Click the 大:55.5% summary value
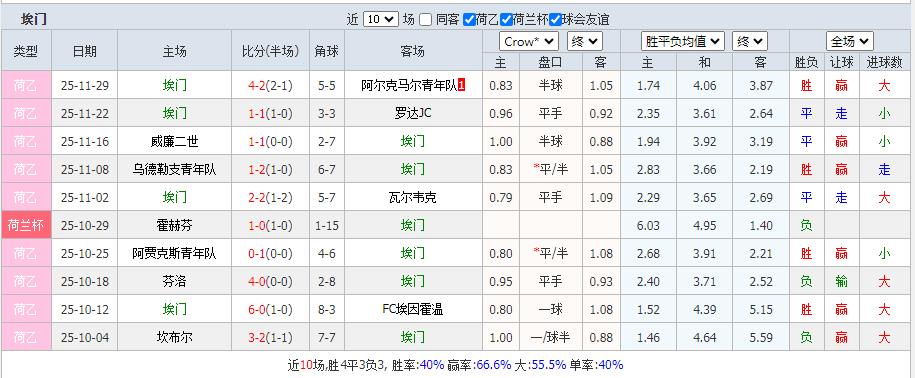 (x=540, y=365)
